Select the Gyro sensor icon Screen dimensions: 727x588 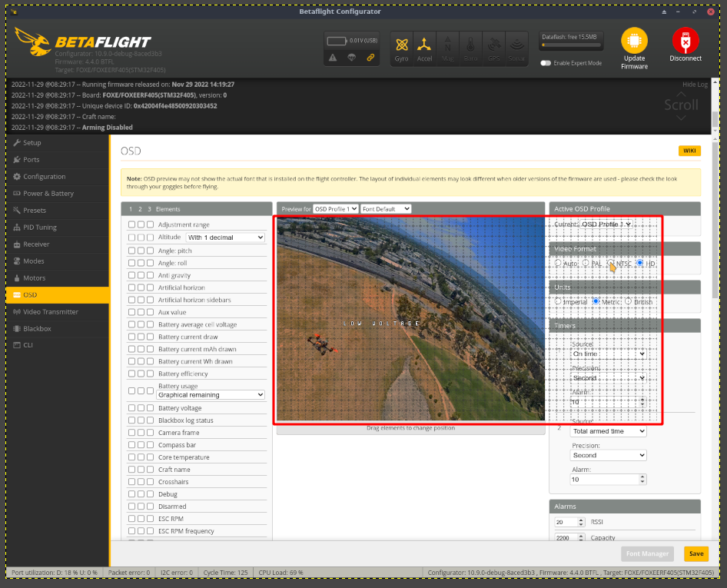click(400, 47)
